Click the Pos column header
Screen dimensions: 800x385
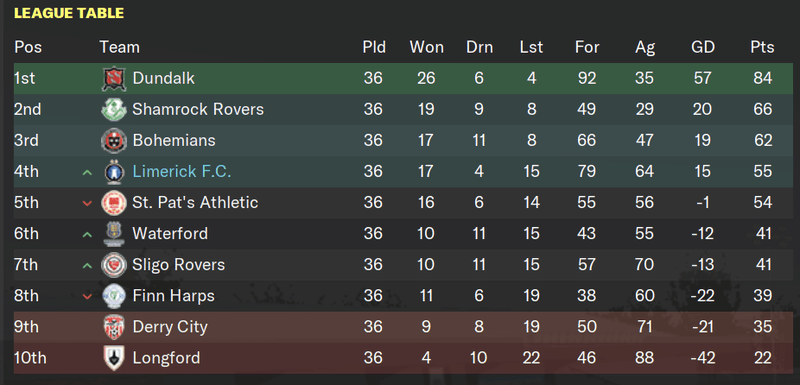28,47
